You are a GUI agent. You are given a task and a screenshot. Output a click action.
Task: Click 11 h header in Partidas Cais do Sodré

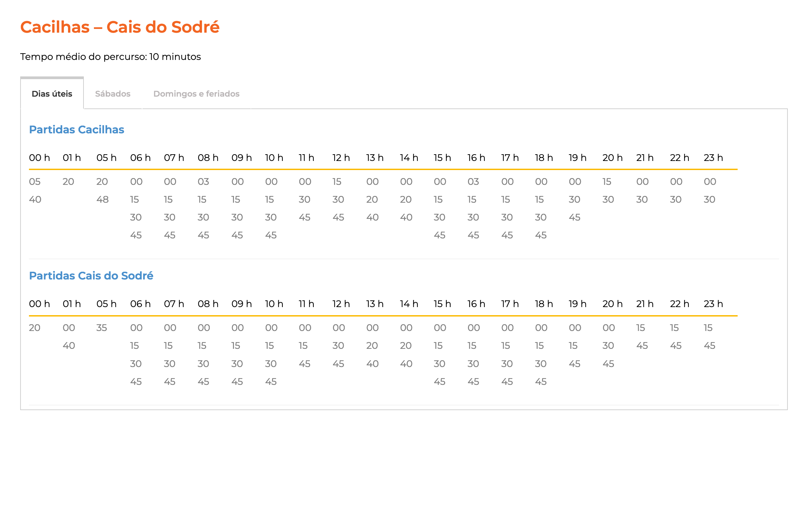307,304
